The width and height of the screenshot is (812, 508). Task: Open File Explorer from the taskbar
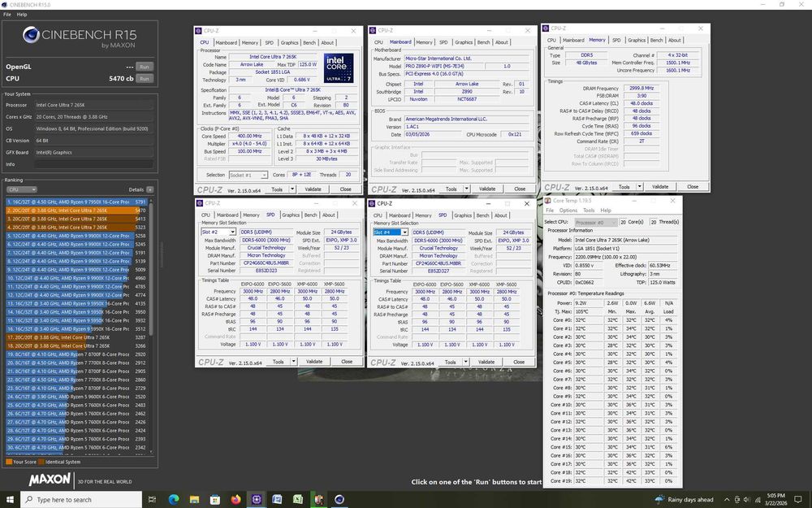[x=194, y=499]
